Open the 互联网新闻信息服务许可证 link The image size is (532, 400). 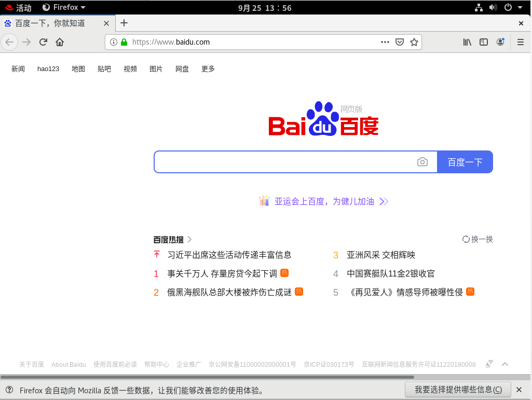tap(419, 364)
